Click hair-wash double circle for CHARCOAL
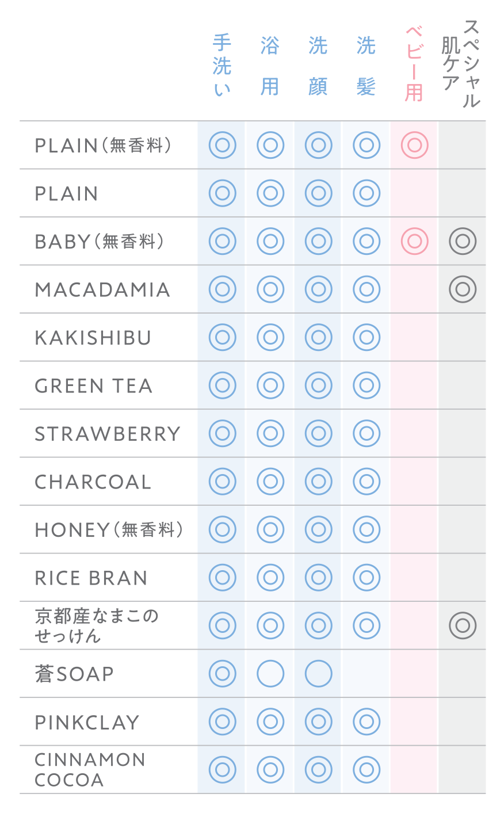The image size is (504, 817). [x=366, y=482]
